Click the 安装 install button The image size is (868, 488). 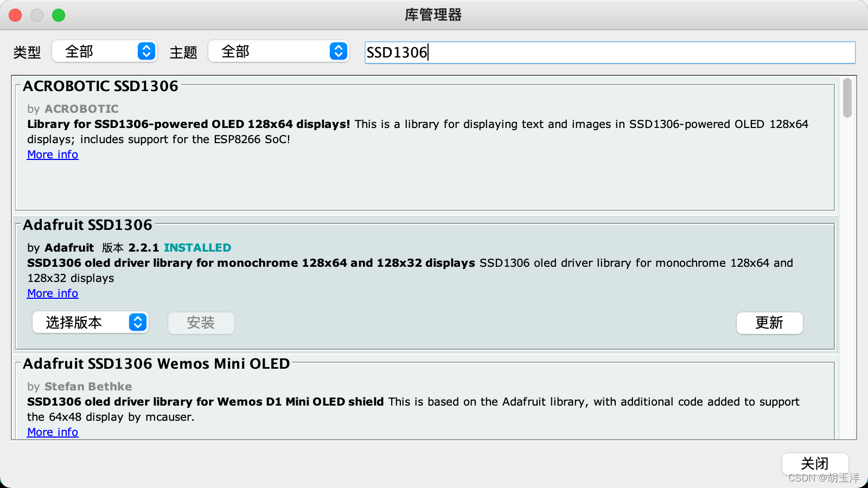(x=201, y=323)
